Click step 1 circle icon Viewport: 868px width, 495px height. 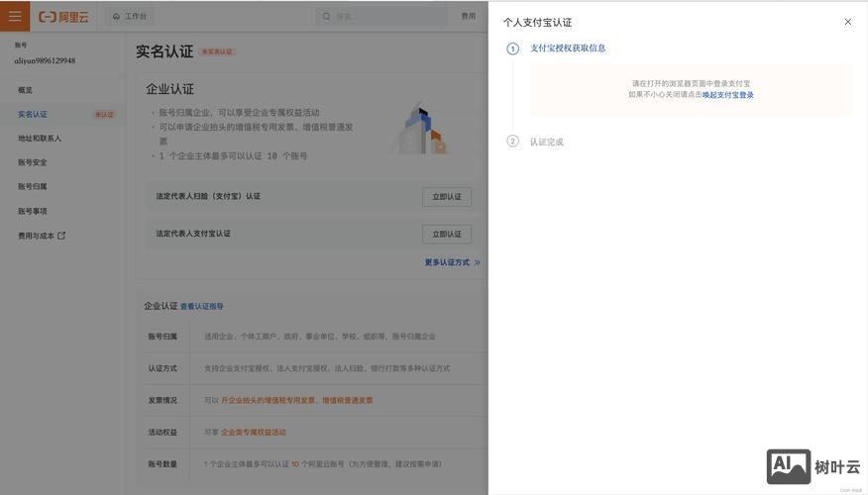tap(512, 49)
